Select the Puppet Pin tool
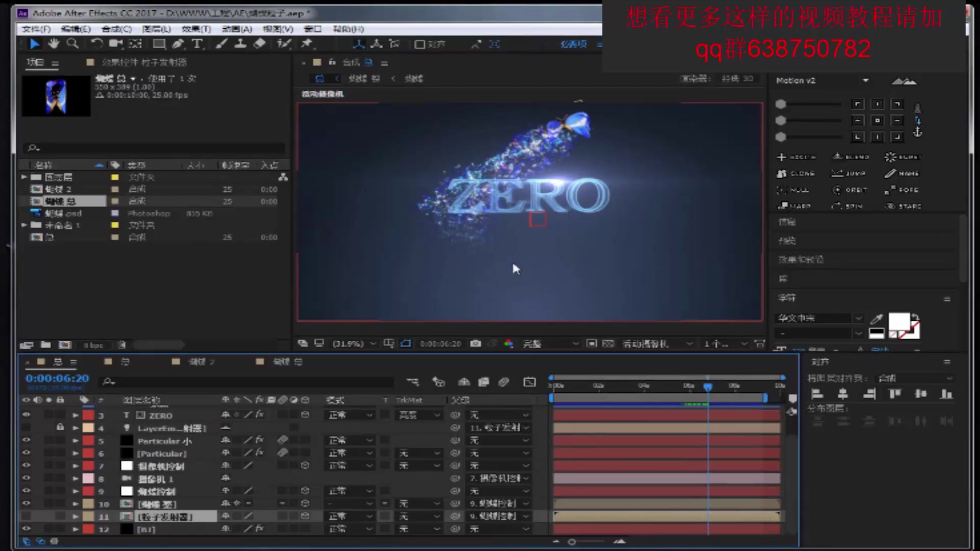Screen dimensions: 980x551 [307, 44]
